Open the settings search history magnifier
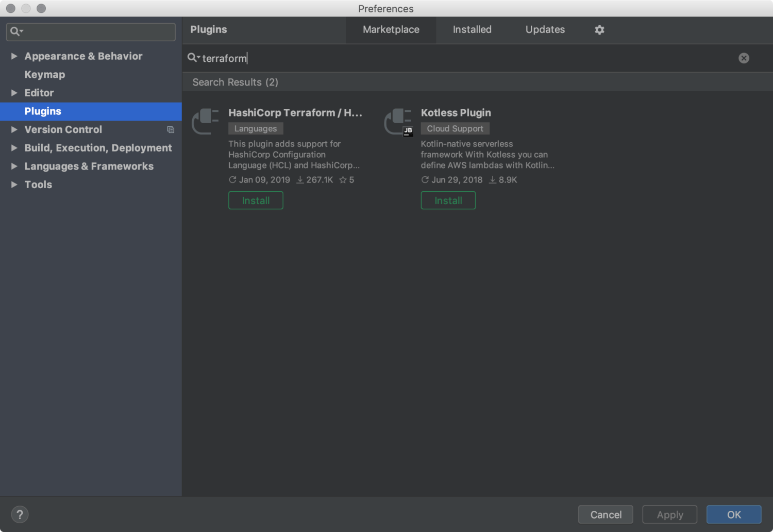Screen dimensions: 773x532 coord(16,31)
